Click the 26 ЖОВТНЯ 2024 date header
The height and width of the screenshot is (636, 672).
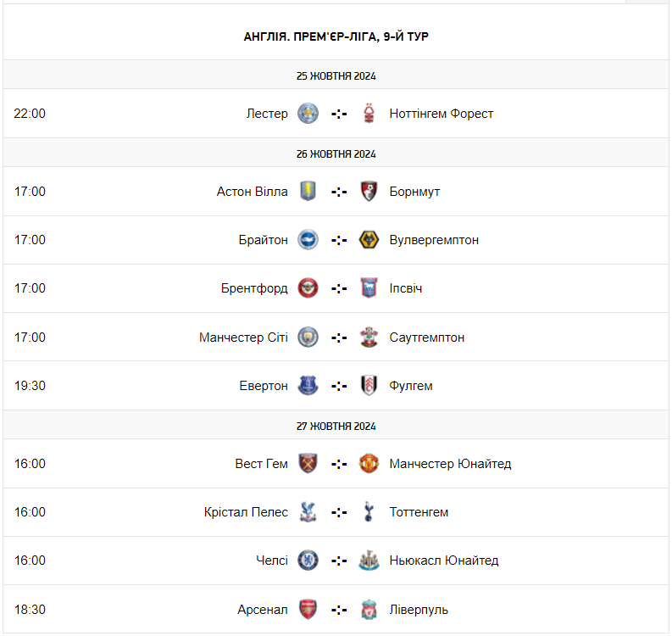(x=336, y=154)
